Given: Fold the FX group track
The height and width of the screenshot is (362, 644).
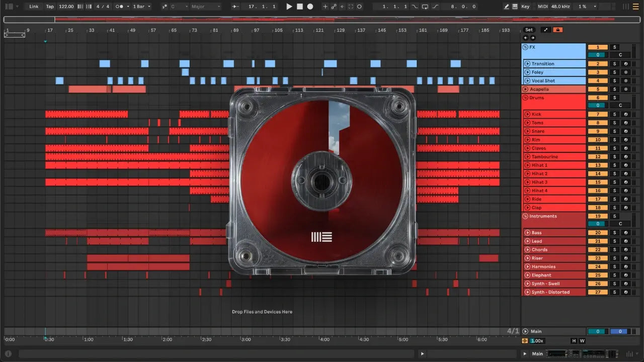Looking at the screenshot, I should [x=526, y=47].
